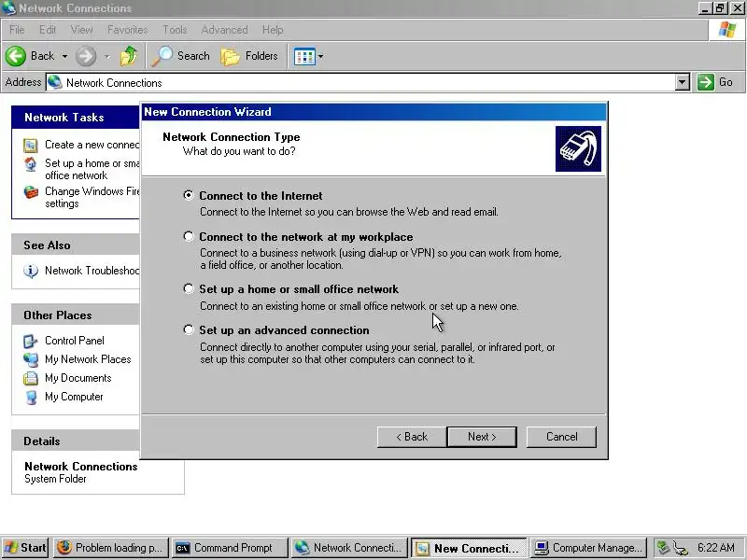Click the Set up home network icon
Viewport: 747px width, 560px height.
click(x=31, y=164)
